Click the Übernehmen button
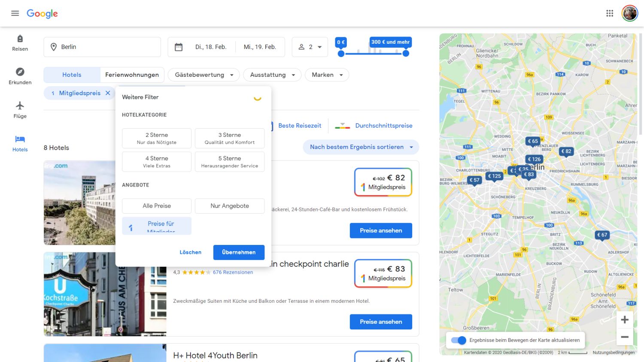This screenshot has height=362, width=644. pos(239,252)
